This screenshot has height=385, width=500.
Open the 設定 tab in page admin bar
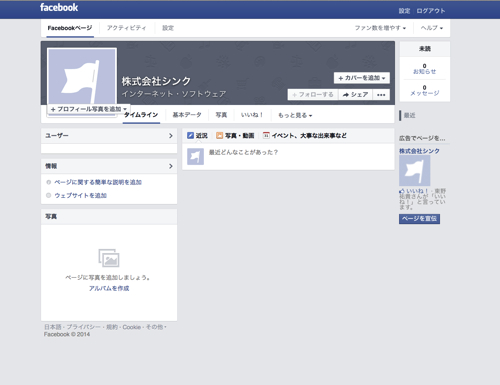[x=168, y=28]
